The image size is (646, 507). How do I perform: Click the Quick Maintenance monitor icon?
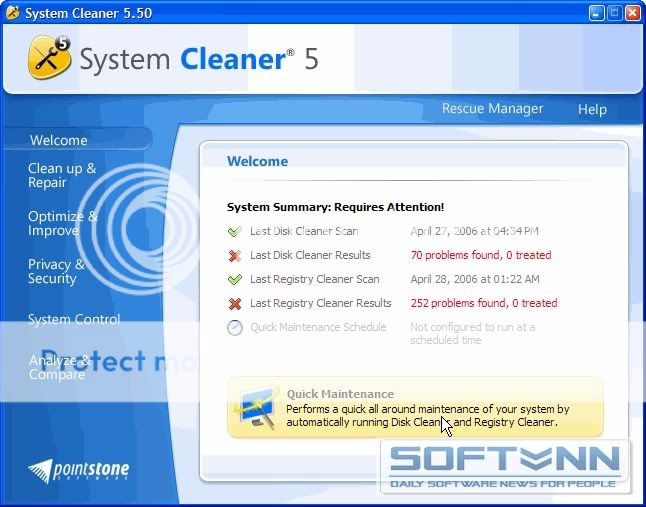point(258,408)
